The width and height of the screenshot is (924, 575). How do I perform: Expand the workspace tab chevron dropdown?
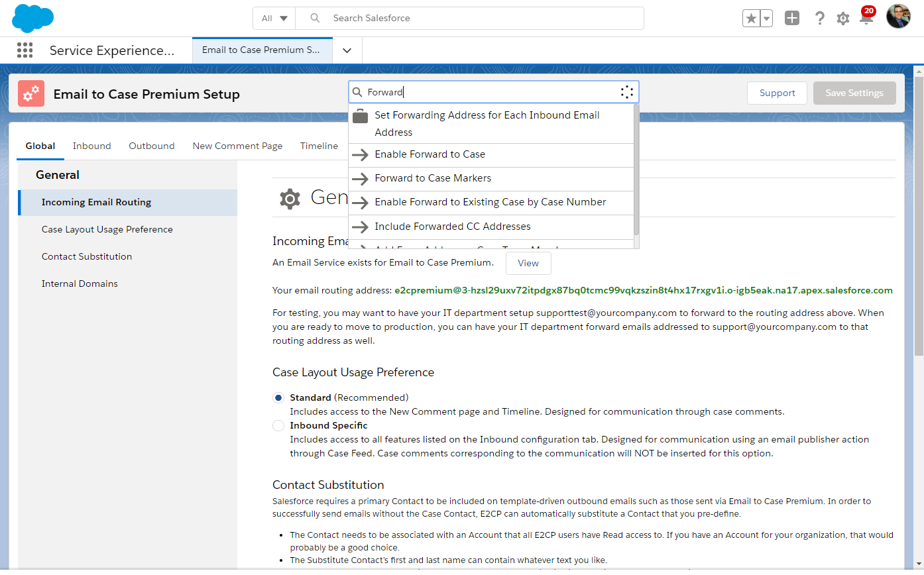point(347,50)
